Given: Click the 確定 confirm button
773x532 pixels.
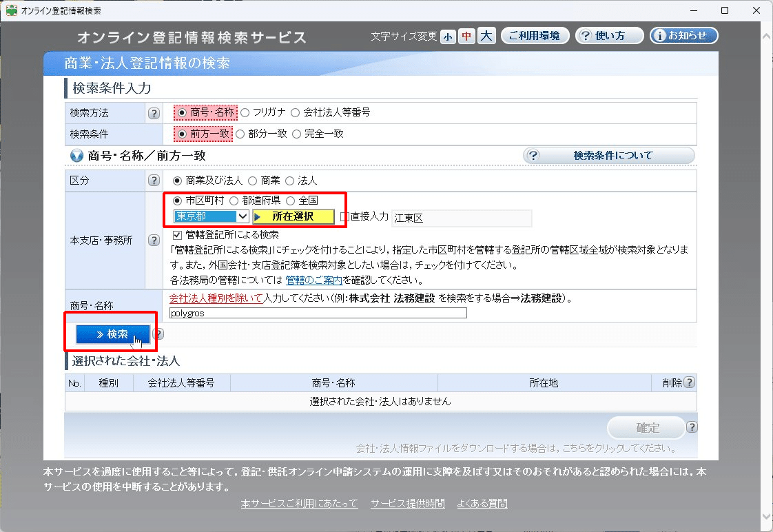Looking at the screenshot, I should tap(646, 427).
